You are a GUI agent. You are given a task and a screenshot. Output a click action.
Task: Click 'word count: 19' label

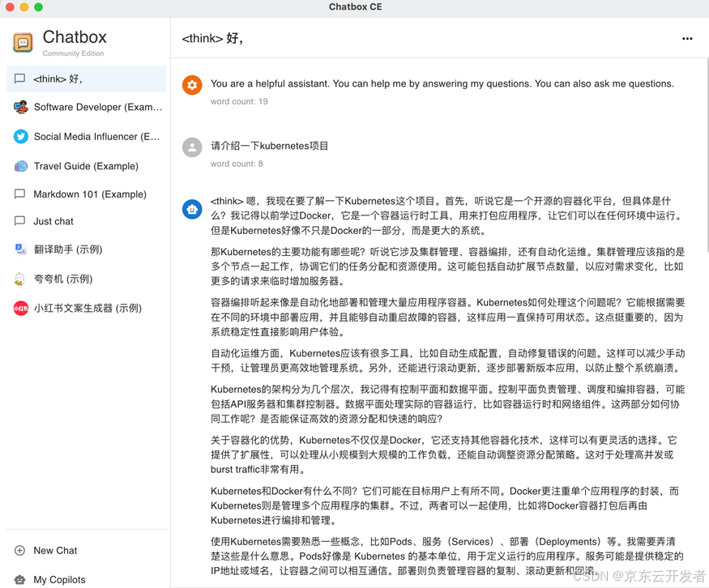click(239, 102)
